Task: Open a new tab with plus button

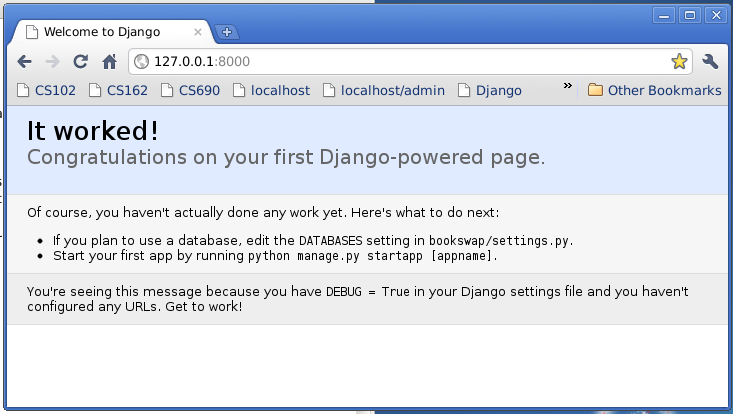Action: 227,32
